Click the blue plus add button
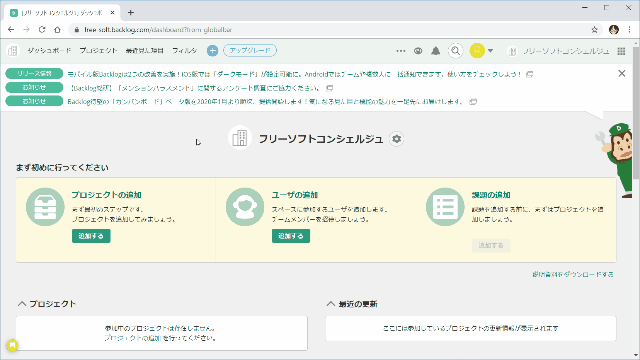This screenshot has height=360, width=640. point(212,51)
